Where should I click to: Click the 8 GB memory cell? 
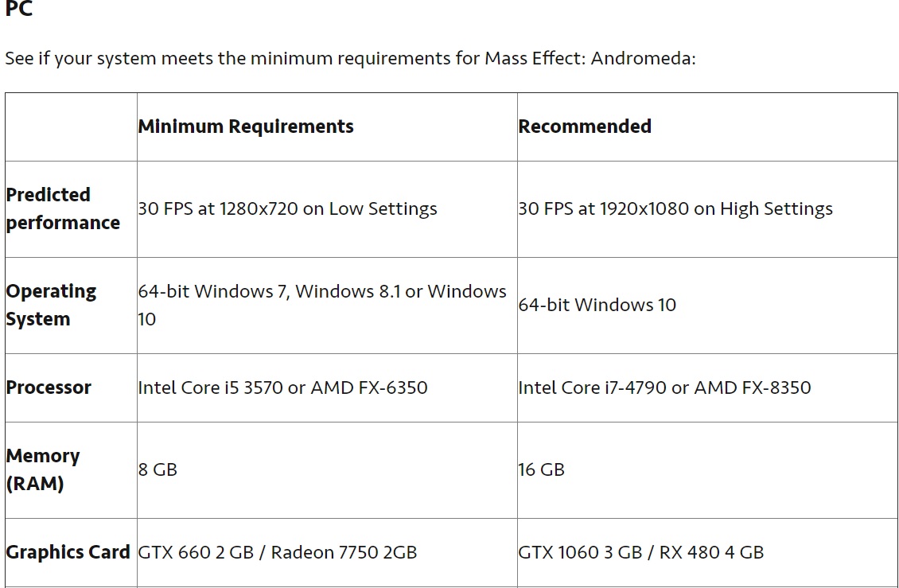pos(158,469)
